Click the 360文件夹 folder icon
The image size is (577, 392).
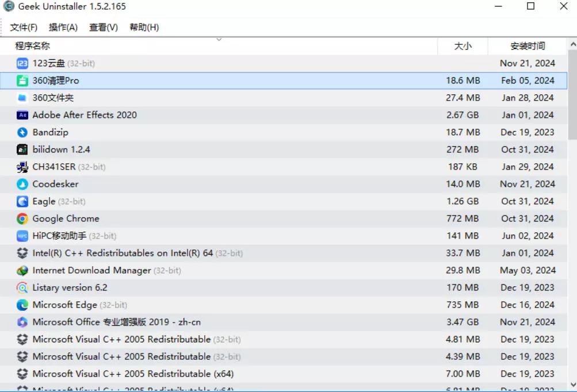click(22, 98)
